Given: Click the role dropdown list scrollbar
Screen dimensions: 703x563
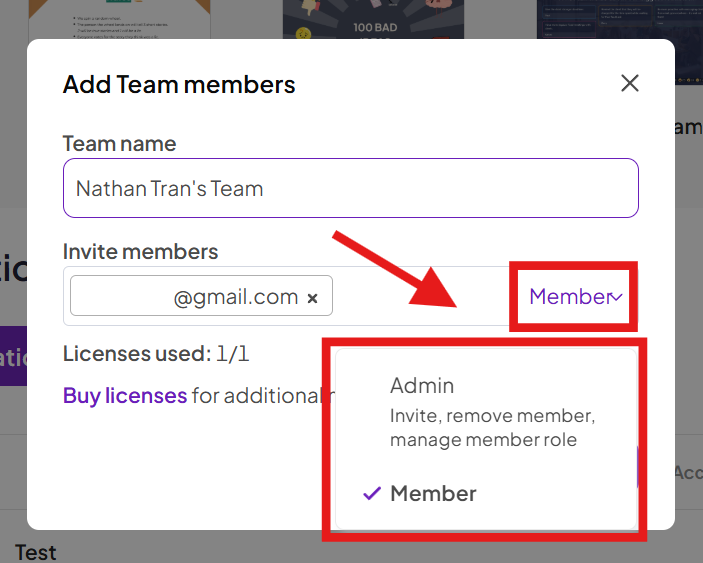Looking at the screenshot, I should click(x=637, y=465).
